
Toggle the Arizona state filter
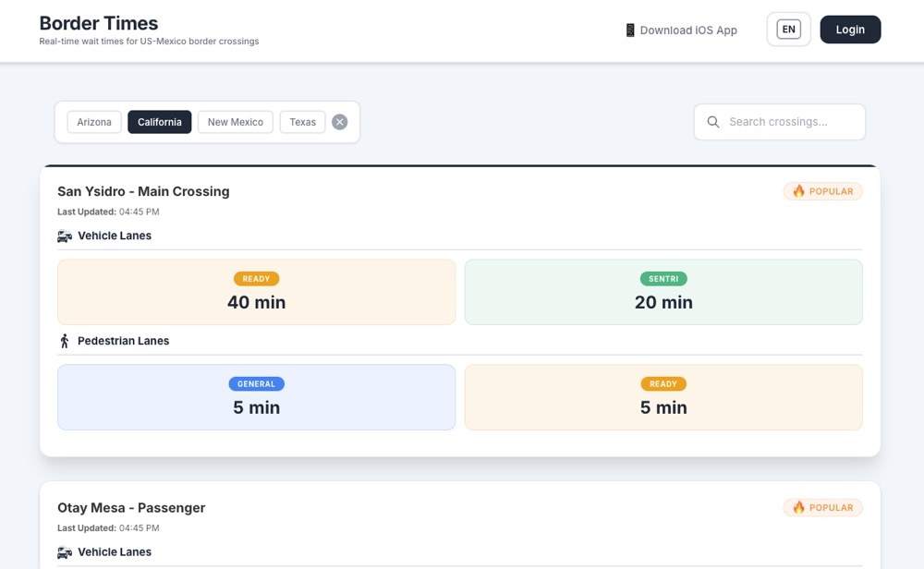[x=93, y=121]
